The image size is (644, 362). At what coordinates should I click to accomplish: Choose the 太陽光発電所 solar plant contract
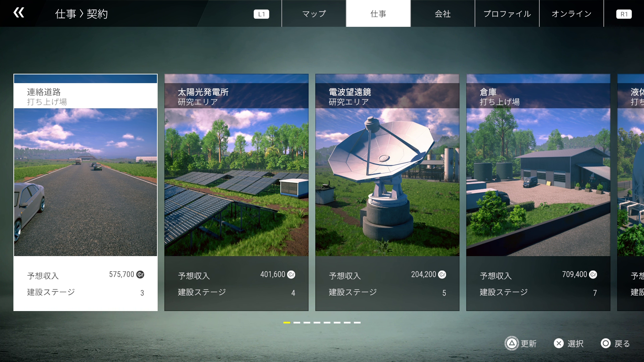click(x=236, y=192)
